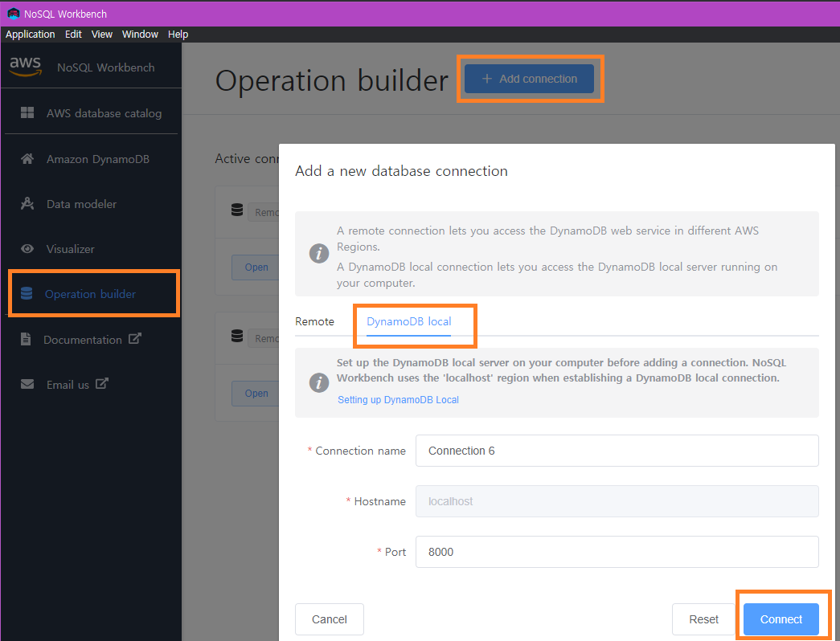Click the AWS database catalog grid icon
Screen dimensions: 840x641
(27, 113)
